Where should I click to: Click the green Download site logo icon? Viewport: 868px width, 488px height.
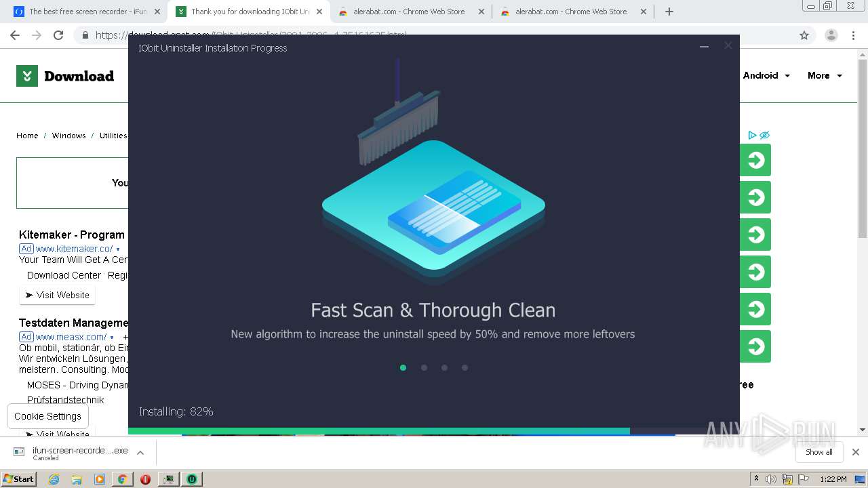(27, 76)
